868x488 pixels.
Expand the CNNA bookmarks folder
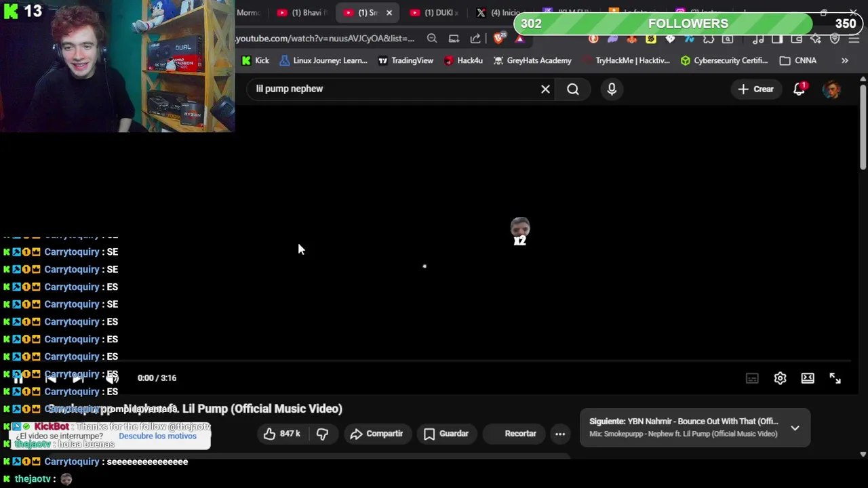798,60
